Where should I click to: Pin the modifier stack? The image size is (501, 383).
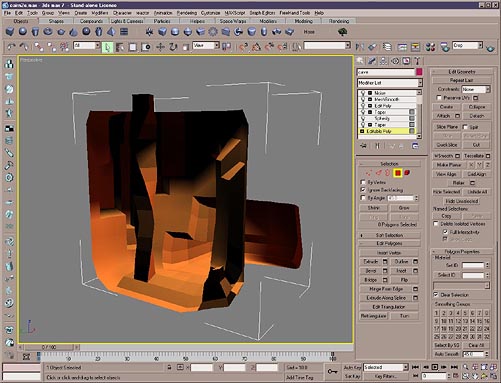pyautogui.click(x=363, y=146)
